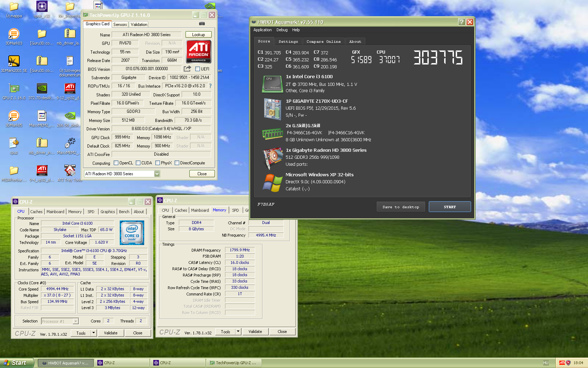
Task: Click the bus interface question mark
Action: pos(210,86)
